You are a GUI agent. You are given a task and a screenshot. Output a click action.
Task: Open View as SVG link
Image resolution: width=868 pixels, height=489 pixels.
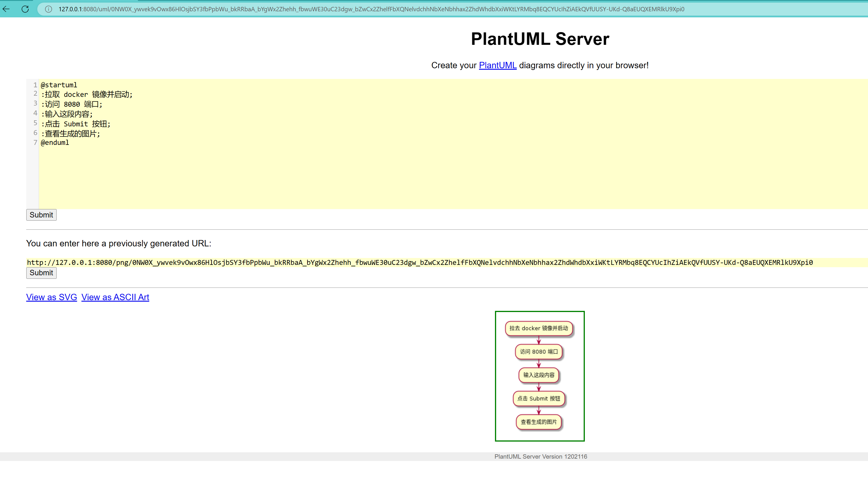coord(51,297)
